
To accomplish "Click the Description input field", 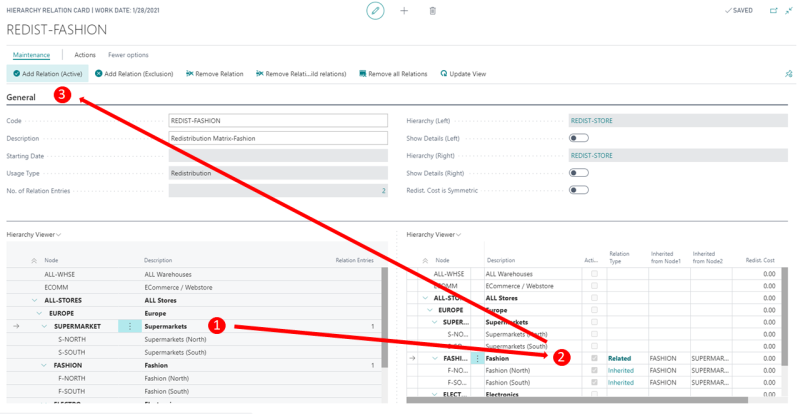I will pos(278,138).
